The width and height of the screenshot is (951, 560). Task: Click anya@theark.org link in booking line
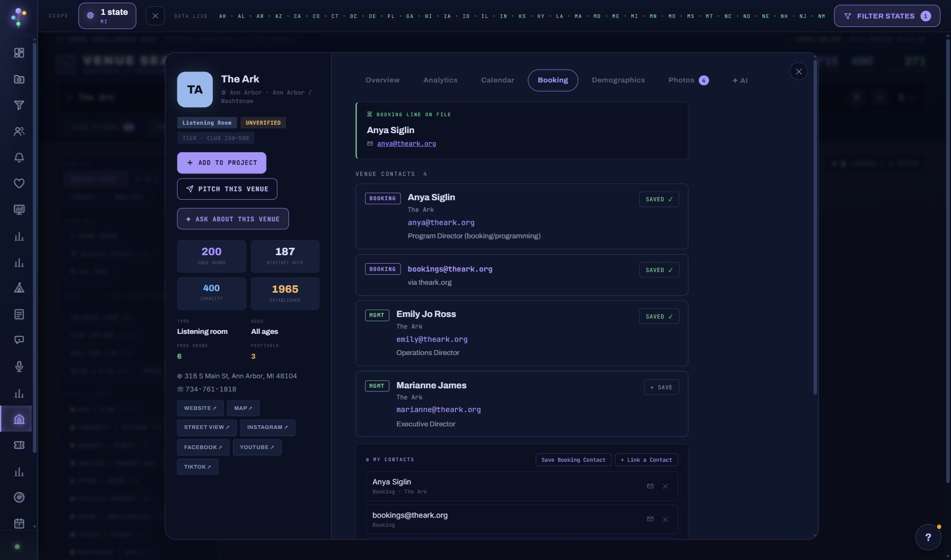[x=406, y=144]
